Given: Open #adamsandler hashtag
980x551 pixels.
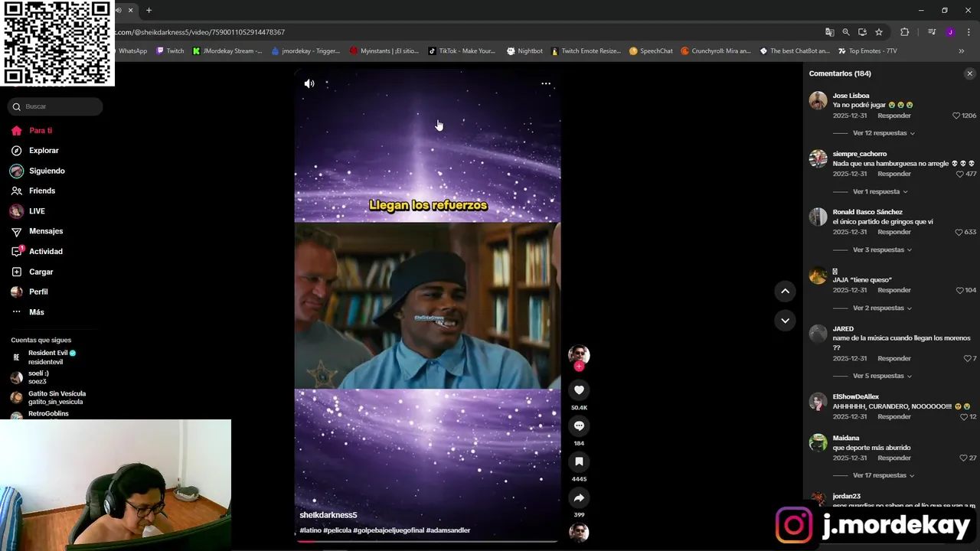Looking at the screenshot, I should click(448, 530).
